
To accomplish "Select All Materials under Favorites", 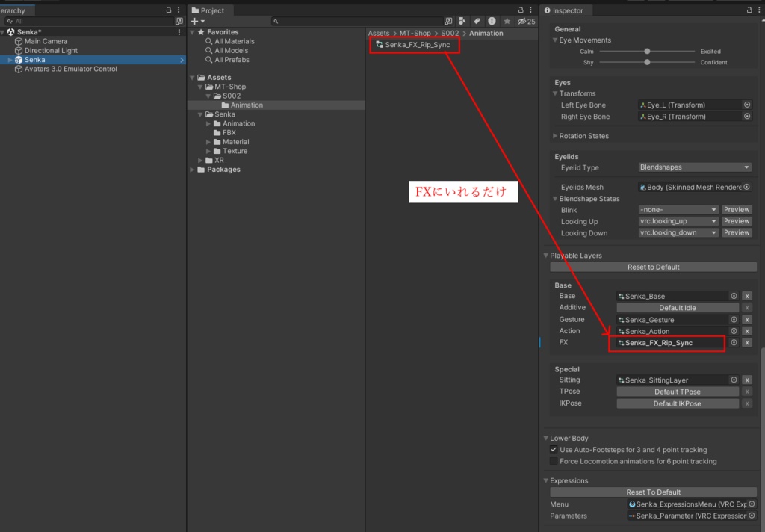I will click(x=230, y=41).
